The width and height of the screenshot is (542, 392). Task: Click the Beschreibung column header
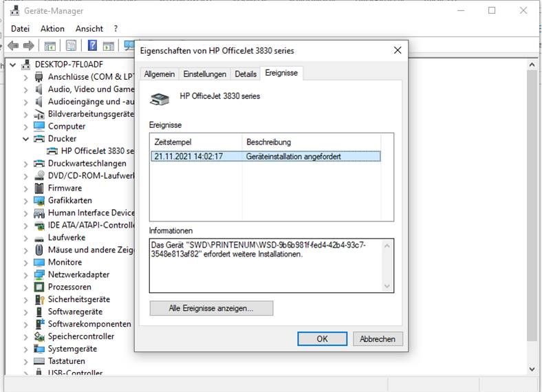[x=311, y=142]
